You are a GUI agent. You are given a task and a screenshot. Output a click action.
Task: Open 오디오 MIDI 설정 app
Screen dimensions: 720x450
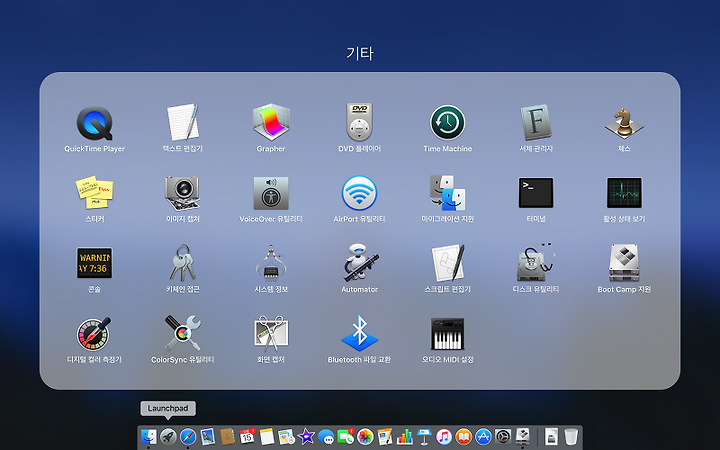[x=448, y=334]
